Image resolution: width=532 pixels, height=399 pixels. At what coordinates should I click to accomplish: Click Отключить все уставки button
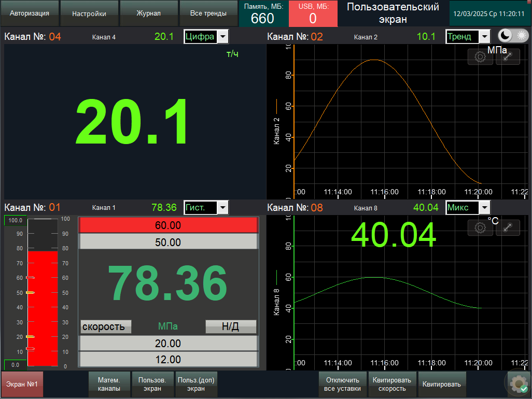point(342,384)
